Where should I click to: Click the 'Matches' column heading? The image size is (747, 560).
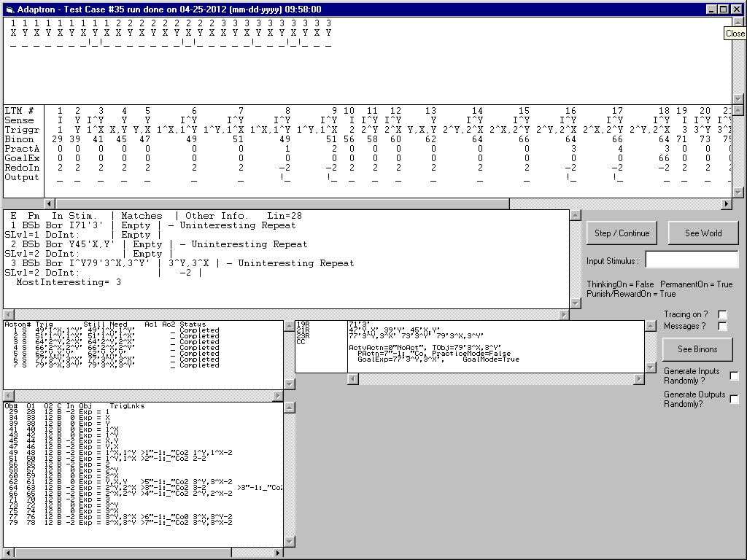click(142, 216)
